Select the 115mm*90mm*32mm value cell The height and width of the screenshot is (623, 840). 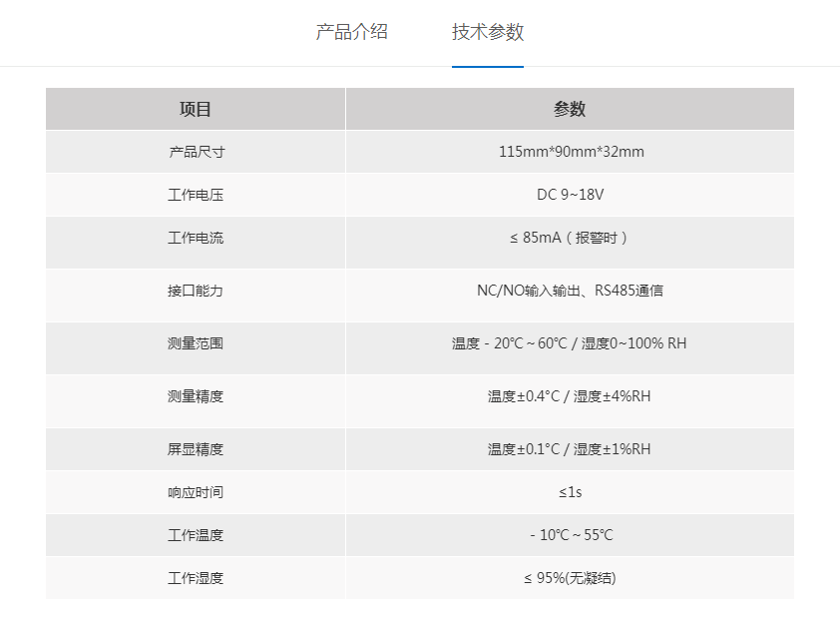point(571,153)
